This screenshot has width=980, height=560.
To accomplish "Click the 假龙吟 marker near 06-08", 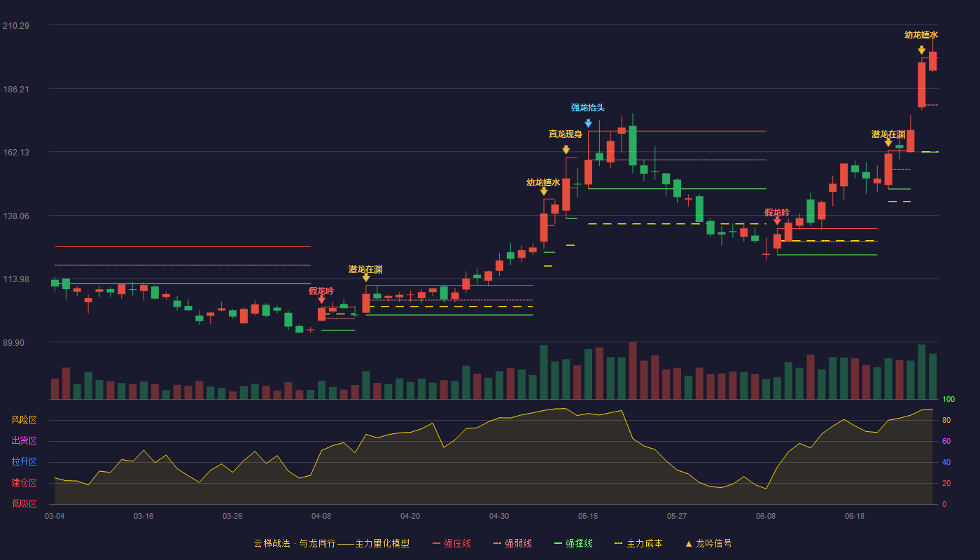I will coord(777,221).
